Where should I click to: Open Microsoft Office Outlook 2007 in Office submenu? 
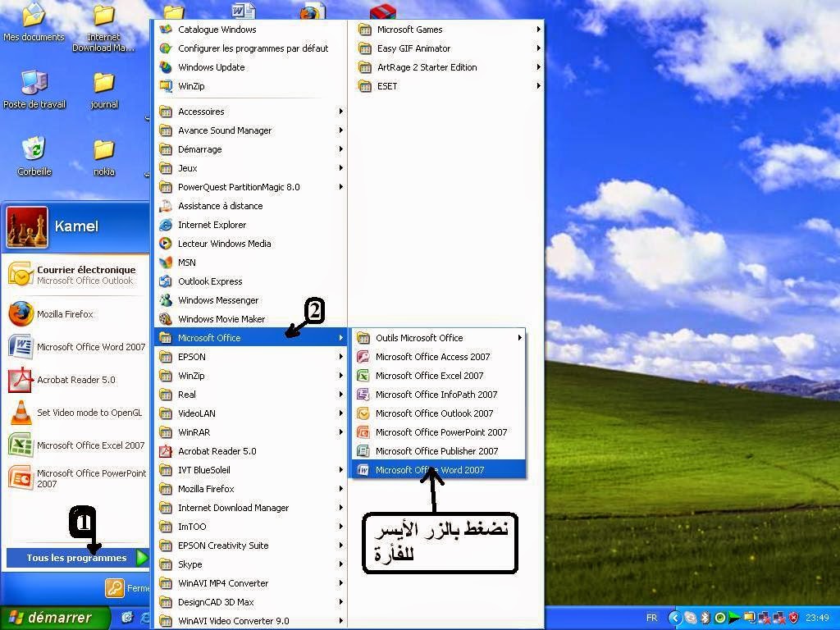tap(438, 413)
